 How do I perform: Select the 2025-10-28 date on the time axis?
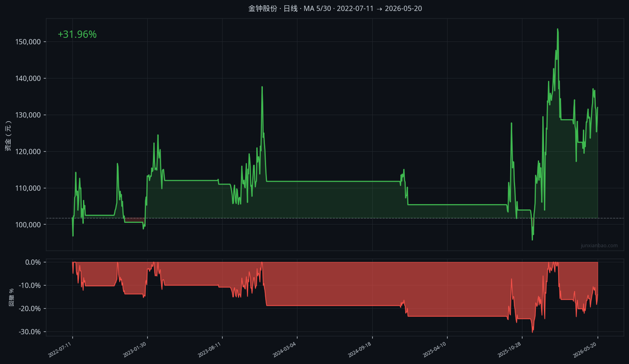[509, 350]
